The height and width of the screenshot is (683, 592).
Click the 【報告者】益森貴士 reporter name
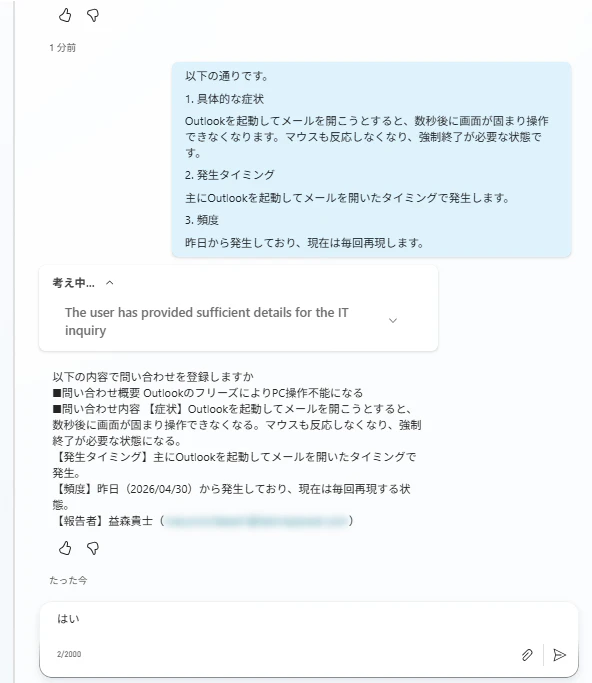(103, 521)
